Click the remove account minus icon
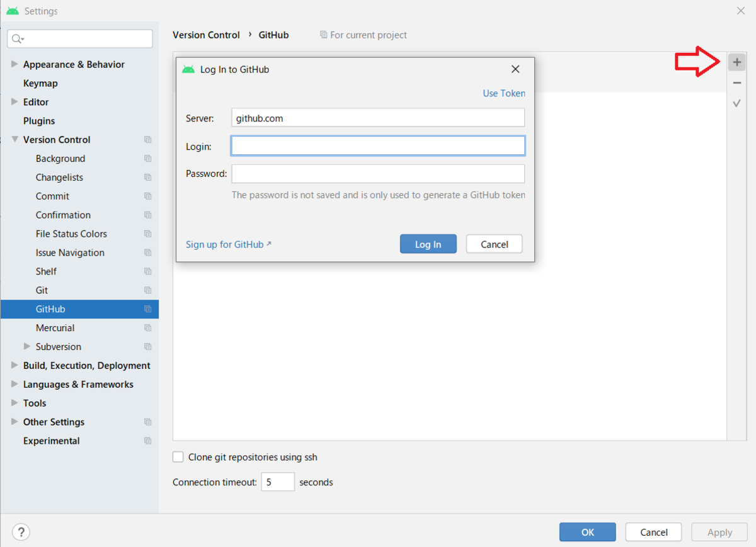 tap(736, 83)
